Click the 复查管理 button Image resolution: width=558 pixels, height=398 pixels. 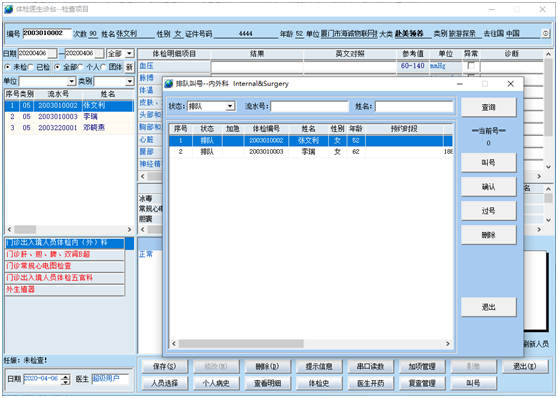coord(422,383)
